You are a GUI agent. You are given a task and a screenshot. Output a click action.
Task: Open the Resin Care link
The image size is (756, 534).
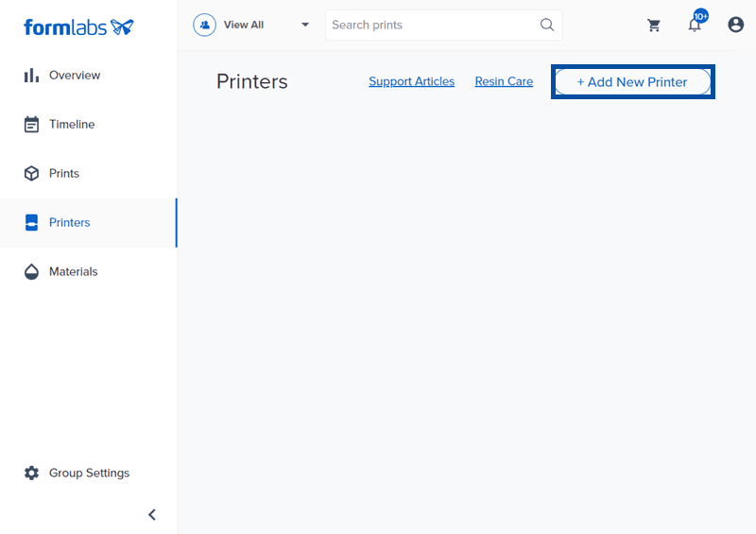tap(504, 81)
